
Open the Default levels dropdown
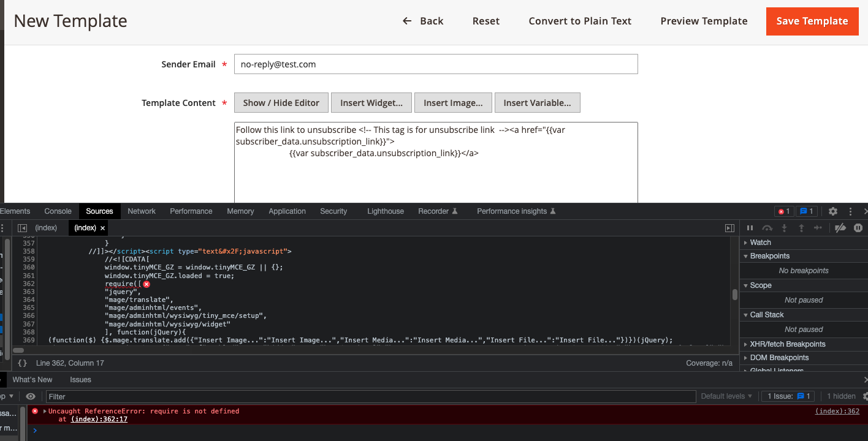point(726,396)
